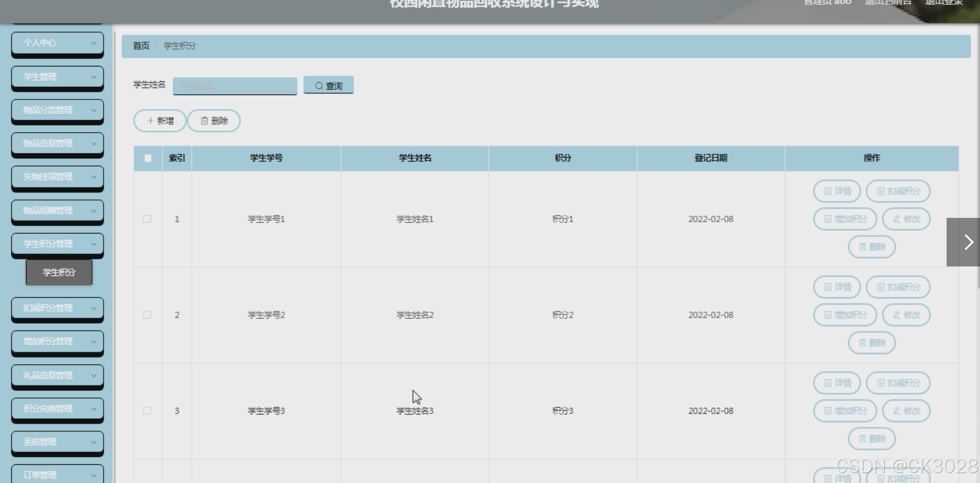Click the 删除 trash button in row 3
Image resolution: width=980 pixels, height=483 pixels.
[872, 439]
